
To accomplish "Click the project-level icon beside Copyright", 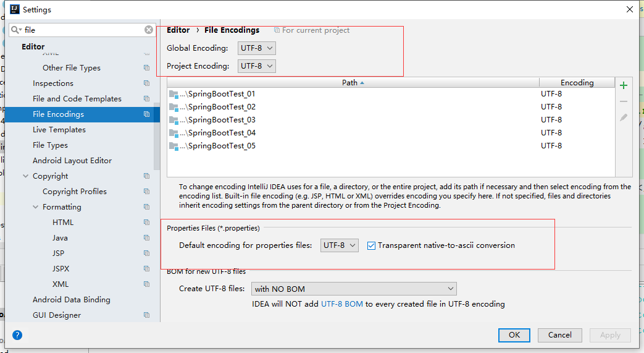I will coord(146,176).
